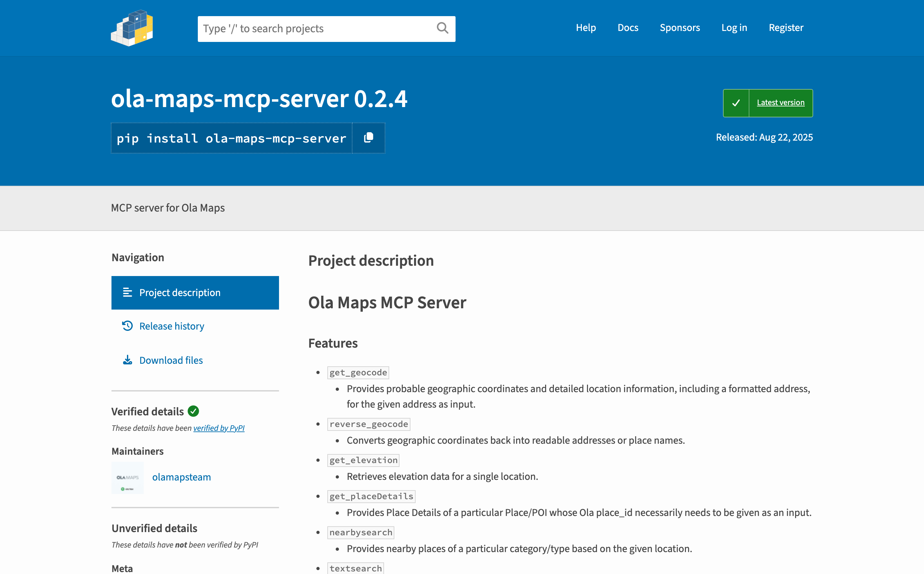Click the olamapsteam avatar thumbnail

click(x=128, y=478)
